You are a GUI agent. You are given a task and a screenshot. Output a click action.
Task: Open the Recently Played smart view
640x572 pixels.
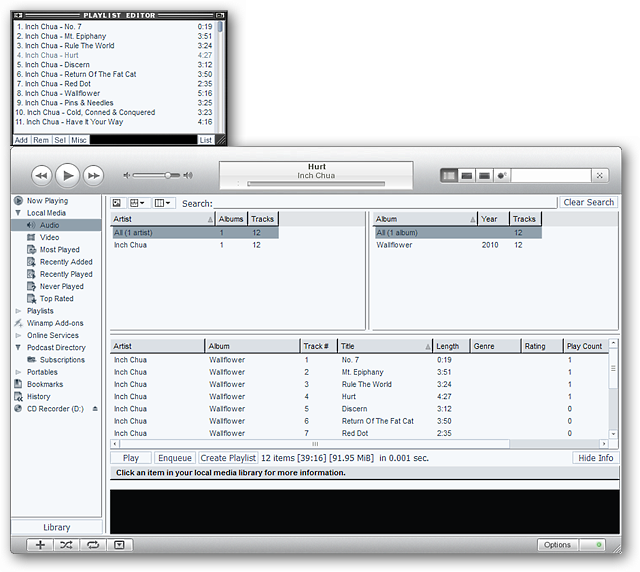tap(66, 274)
